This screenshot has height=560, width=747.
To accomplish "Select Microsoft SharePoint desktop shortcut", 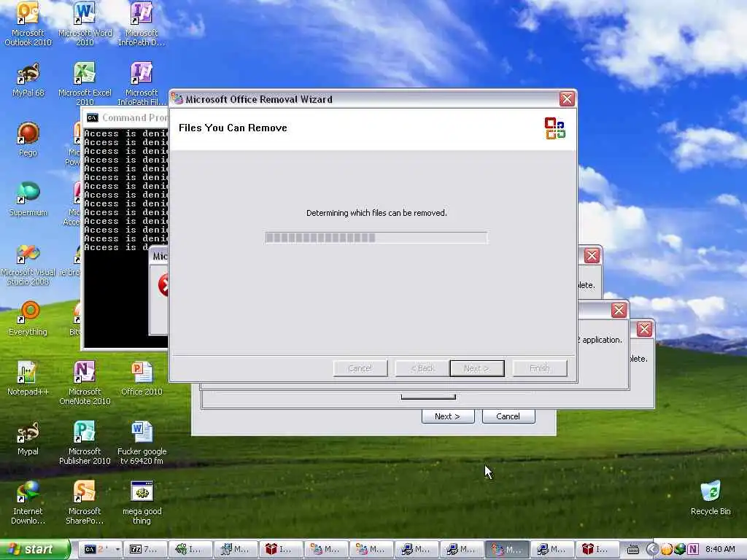I will click(x=85, y=503).
